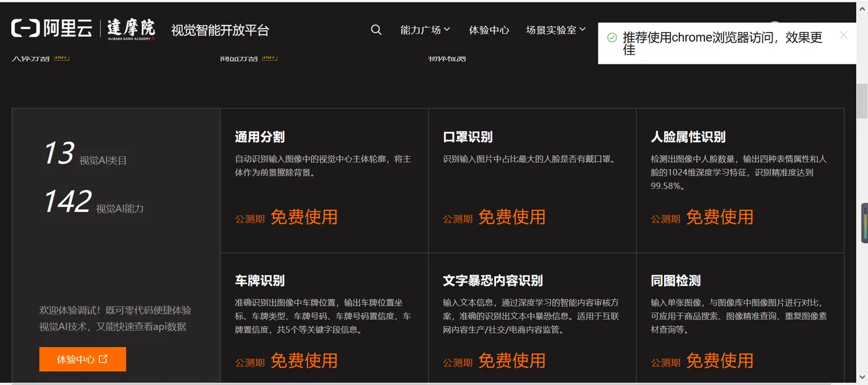Click the 视觉智能开放平台 title
868x385 pixels.
coord(220,30)
